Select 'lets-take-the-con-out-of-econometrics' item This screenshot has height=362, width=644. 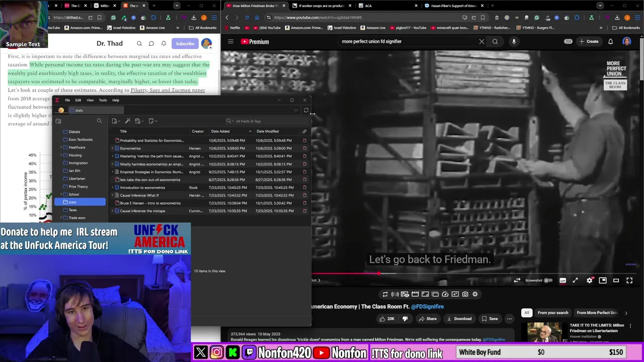pyautogui.click(x=150, y=179)
